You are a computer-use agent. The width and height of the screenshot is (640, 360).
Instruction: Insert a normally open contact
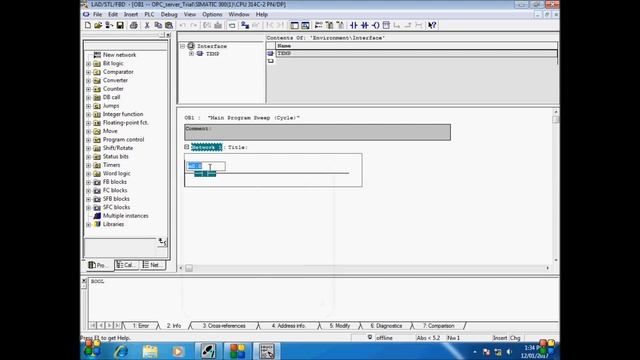(354, 25)
